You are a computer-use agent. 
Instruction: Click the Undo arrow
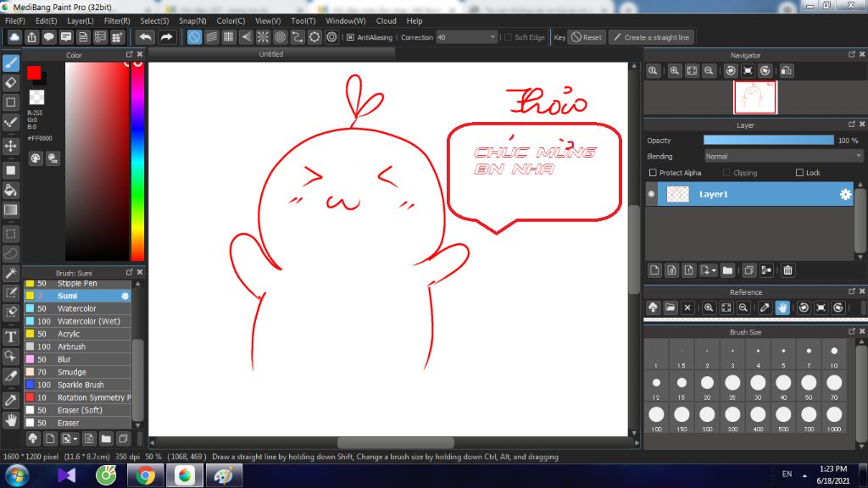146,37
